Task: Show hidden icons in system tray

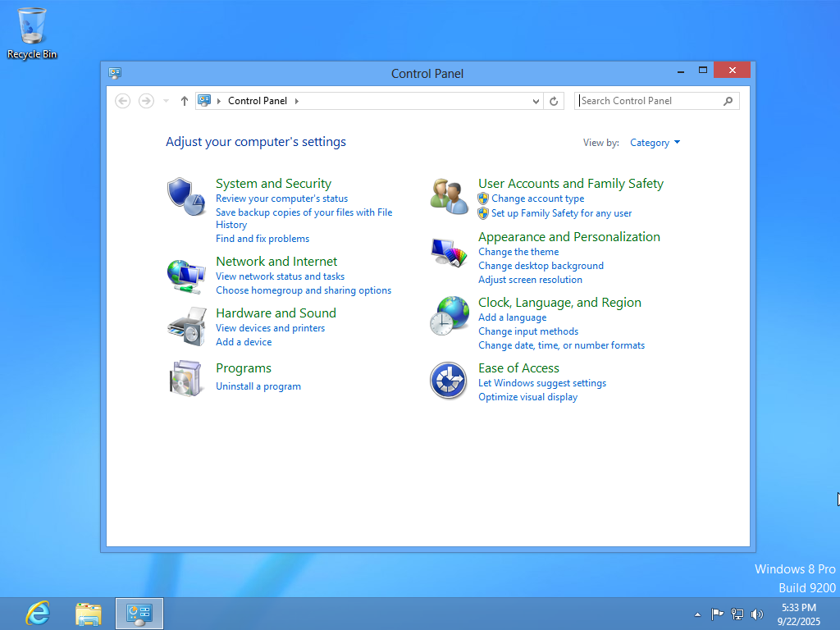Action: coord(697,614)
